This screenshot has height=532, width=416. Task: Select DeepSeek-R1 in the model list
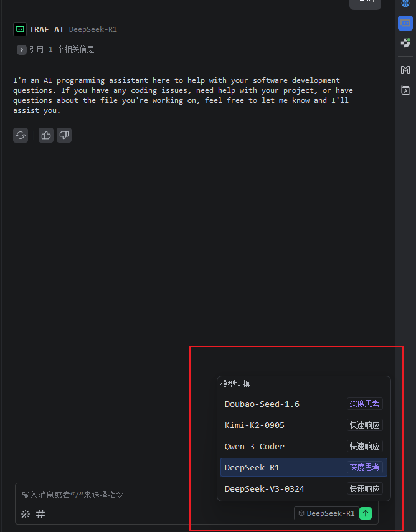304,467
